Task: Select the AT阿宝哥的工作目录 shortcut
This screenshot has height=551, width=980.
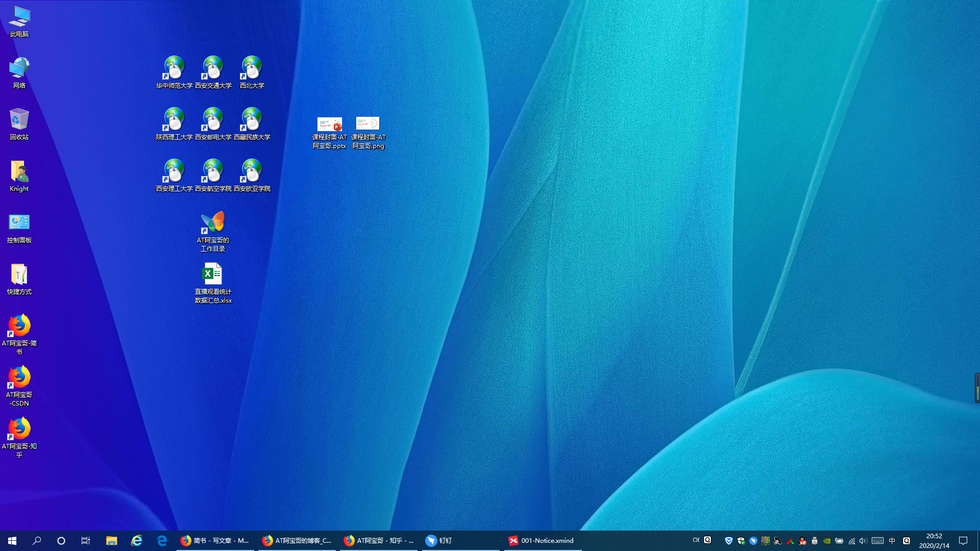Action: 213,231
